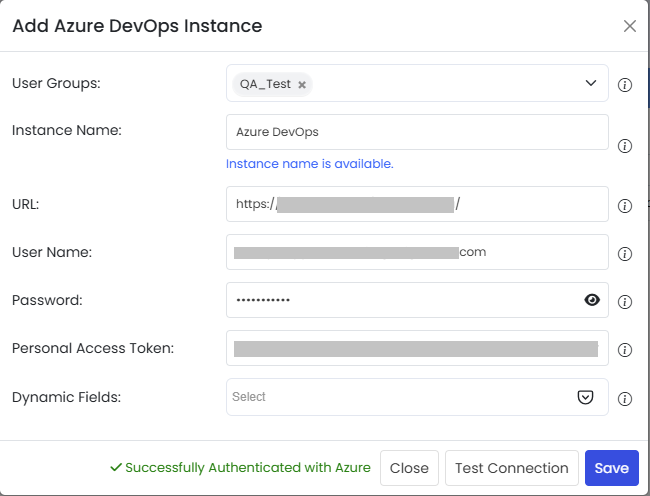Screen dimensions: 650x496
Task: Click the Test Connection button
Action: [512, 468]
